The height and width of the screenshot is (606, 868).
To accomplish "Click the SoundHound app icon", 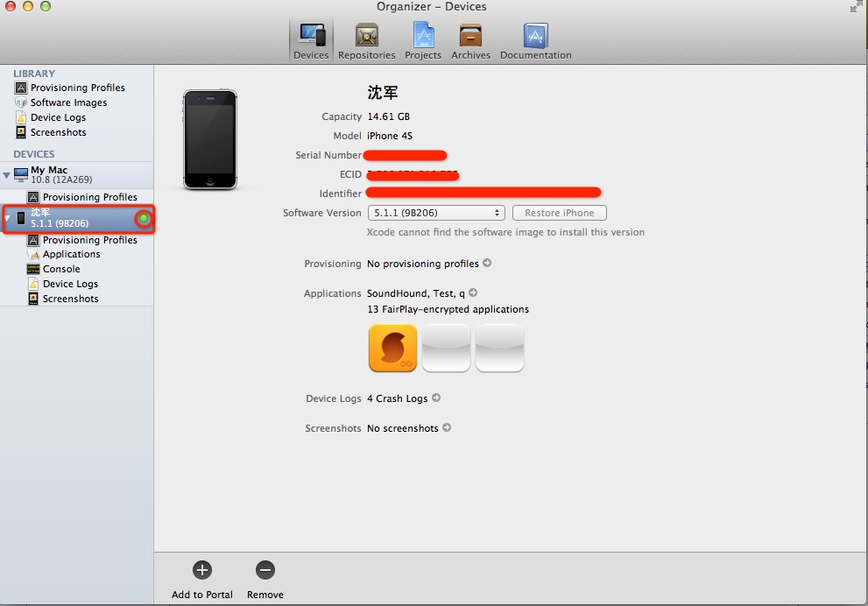I will pyautogui.click(x=392, y=348).
